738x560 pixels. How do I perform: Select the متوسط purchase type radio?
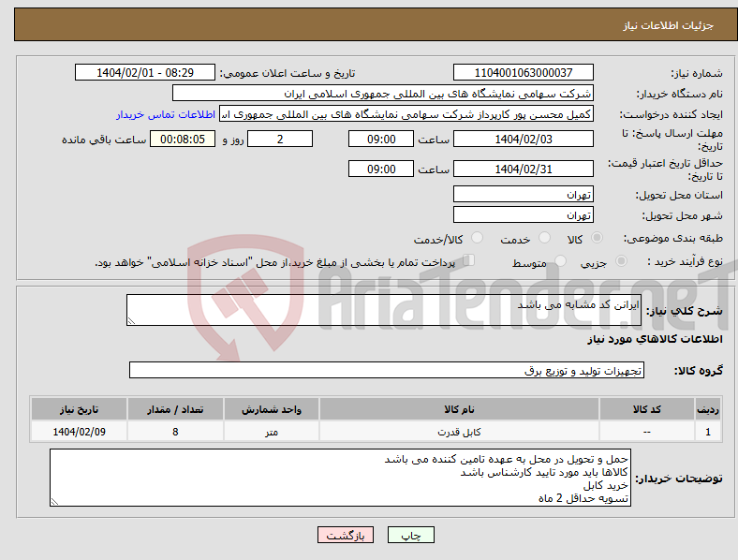point(561,261)
